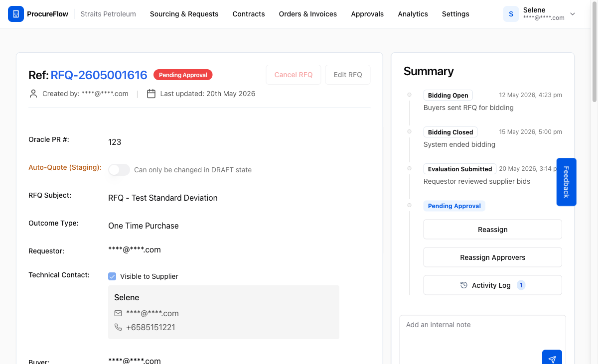
Task: Go to the Approvals menu
Action: (367, 14)
